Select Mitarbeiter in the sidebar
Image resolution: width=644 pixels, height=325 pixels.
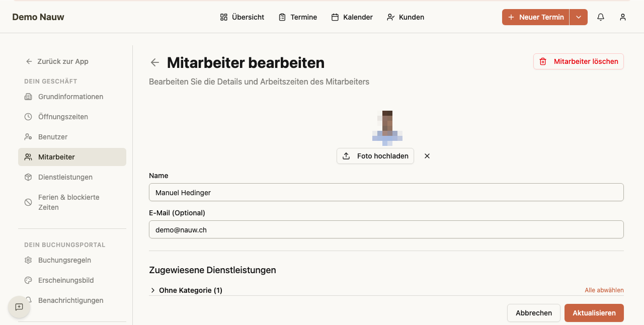72,157
